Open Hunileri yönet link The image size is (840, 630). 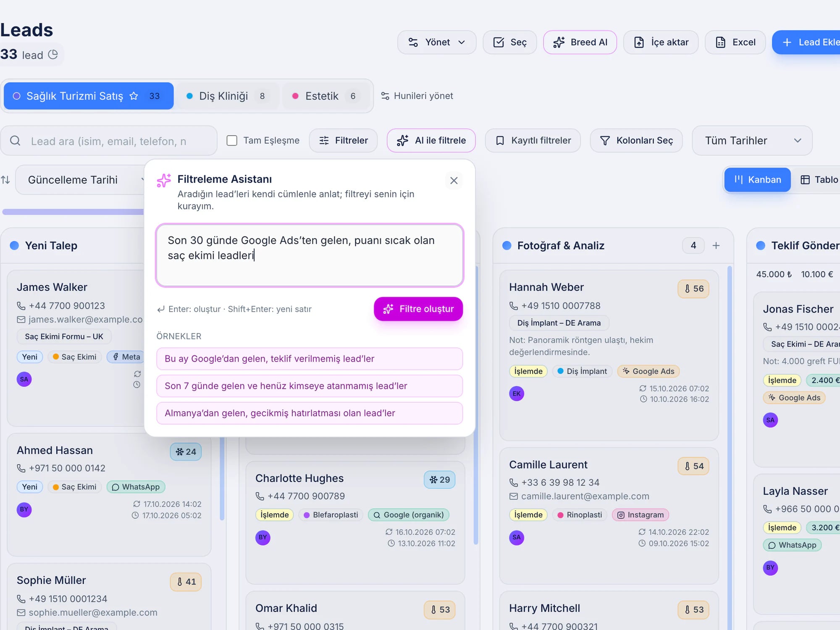coord(417,96)
